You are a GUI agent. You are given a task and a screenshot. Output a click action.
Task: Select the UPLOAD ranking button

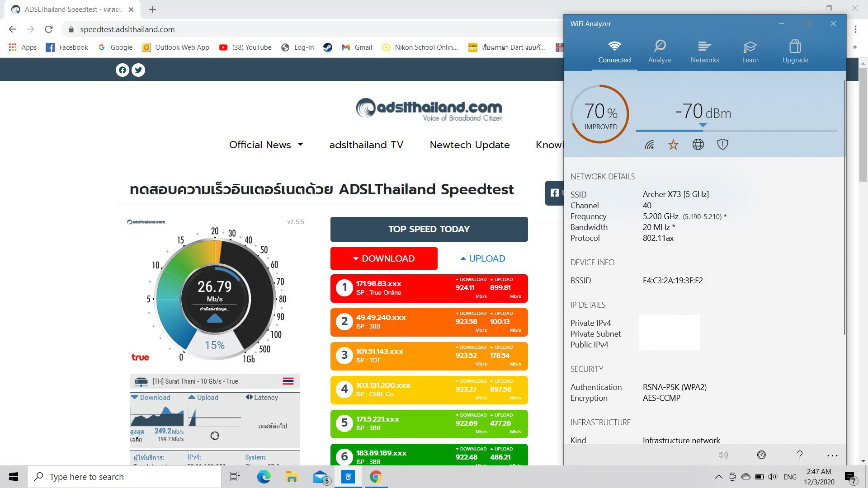pyautogui.click(x=483, y=258)
